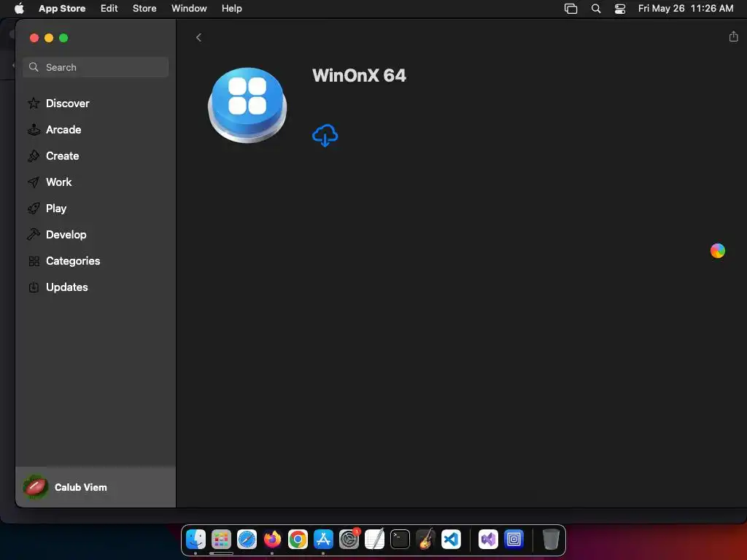The height and width of the screenshot is (560, 747).
Task: Open the Help menu
Action: (231, 8)
